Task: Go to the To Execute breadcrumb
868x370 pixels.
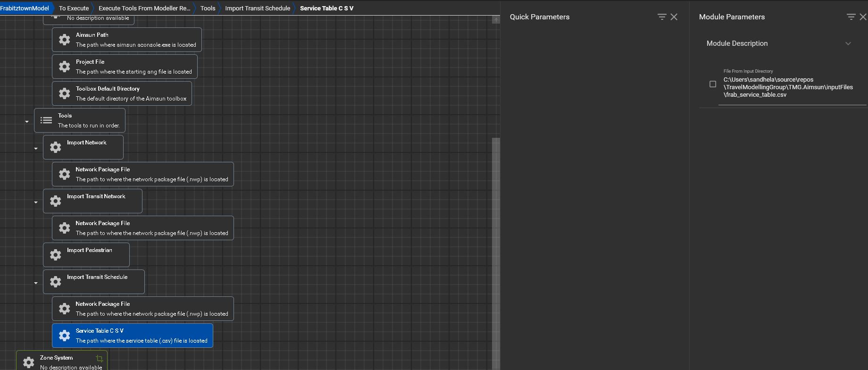Action: (x=74, y=8)
